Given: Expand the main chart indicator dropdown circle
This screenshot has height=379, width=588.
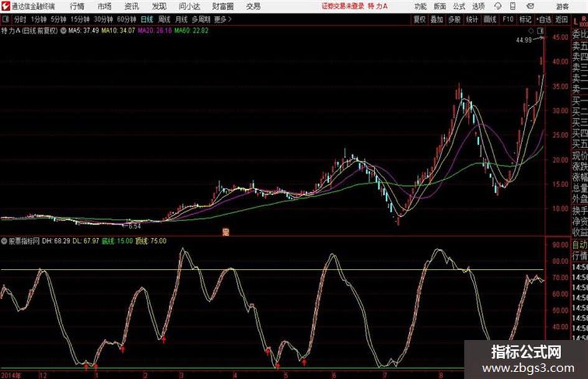Looking at the screenshot, I should pyautogui.click(x=63, y=30).
